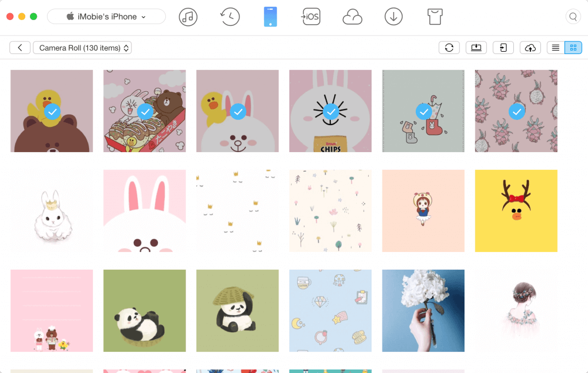Expand the iMobie's iPhone device dropdown

pyautogui.click(x=106, y=17)
